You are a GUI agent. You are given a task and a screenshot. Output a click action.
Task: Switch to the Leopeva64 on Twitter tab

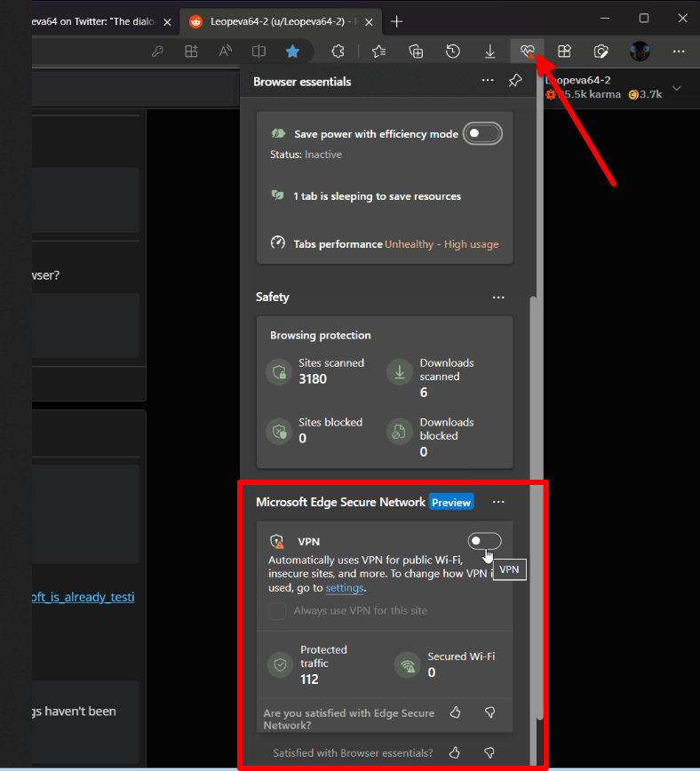93,21
